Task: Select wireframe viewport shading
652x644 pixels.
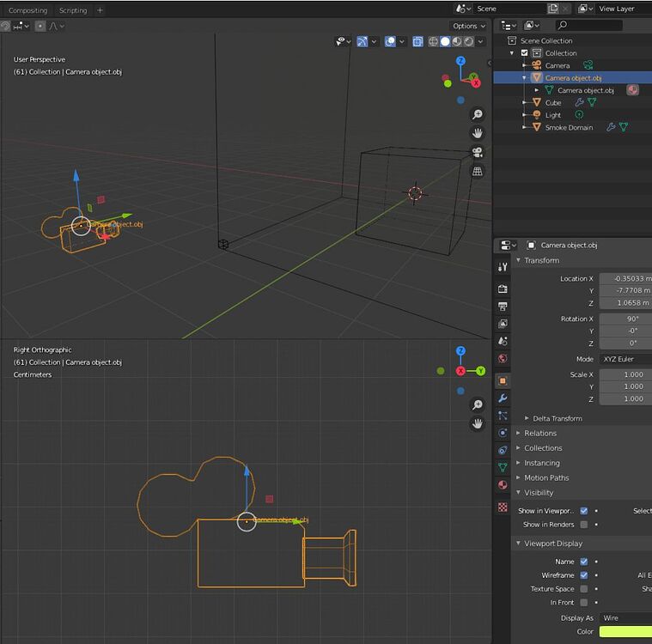Action: pyautogui.click(x=433, y=41)
